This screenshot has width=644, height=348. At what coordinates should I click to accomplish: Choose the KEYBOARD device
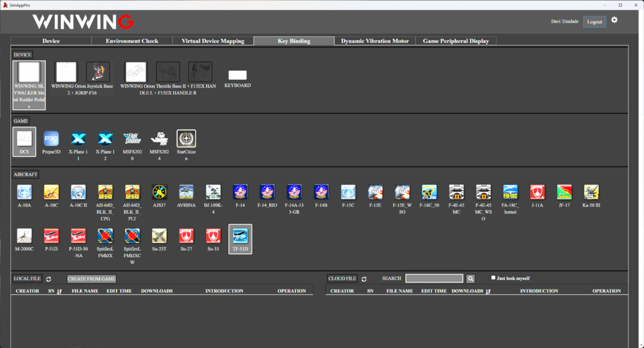coord(238,78)
